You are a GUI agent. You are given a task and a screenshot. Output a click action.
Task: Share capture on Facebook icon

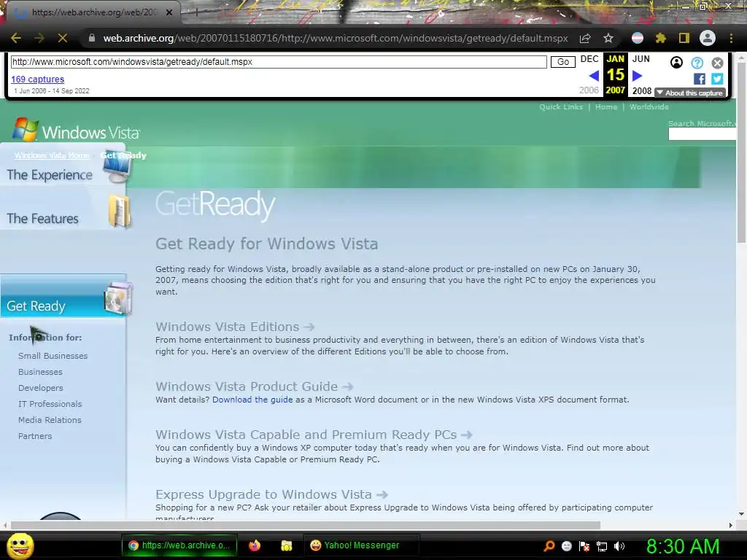[700, 79]
